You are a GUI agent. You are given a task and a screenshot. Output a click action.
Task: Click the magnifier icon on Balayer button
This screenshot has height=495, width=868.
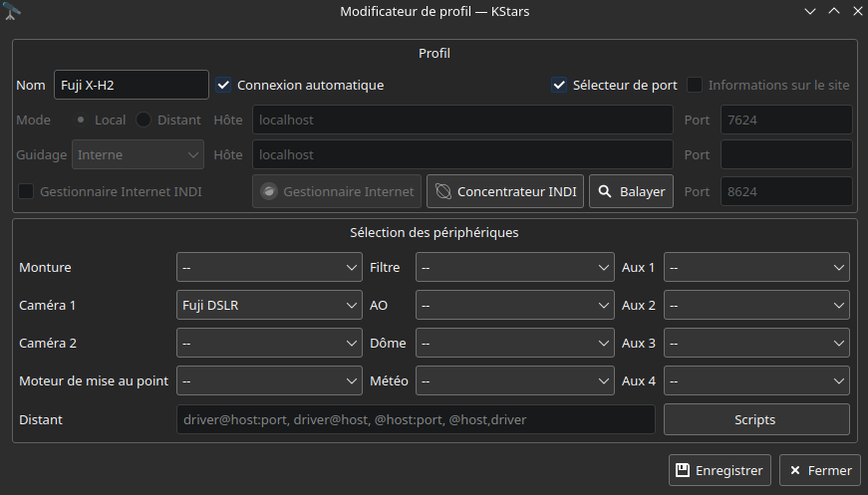(x=604, y=191)
